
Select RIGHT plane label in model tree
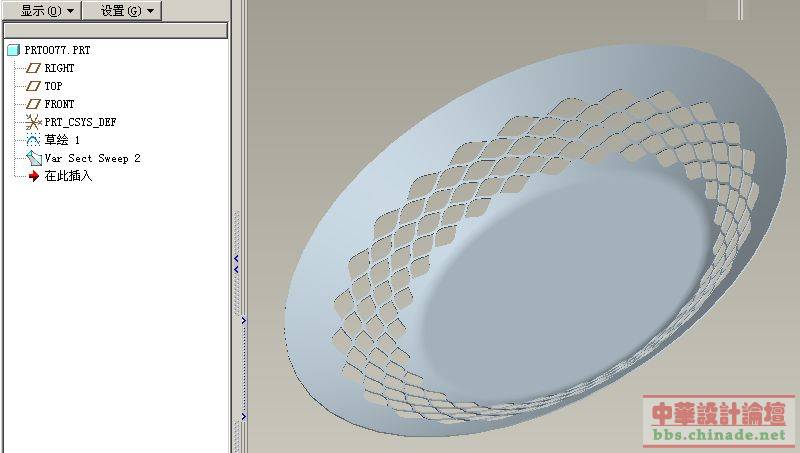point(59,68)
